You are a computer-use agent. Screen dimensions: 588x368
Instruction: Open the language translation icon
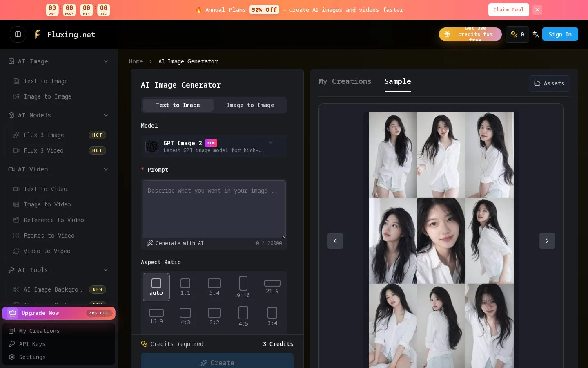(536, 34)
